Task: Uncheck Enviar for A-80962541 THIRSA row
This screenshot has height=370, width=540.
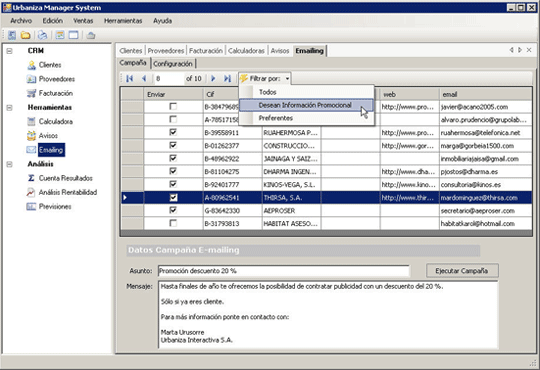Action: tap(173, 197)
